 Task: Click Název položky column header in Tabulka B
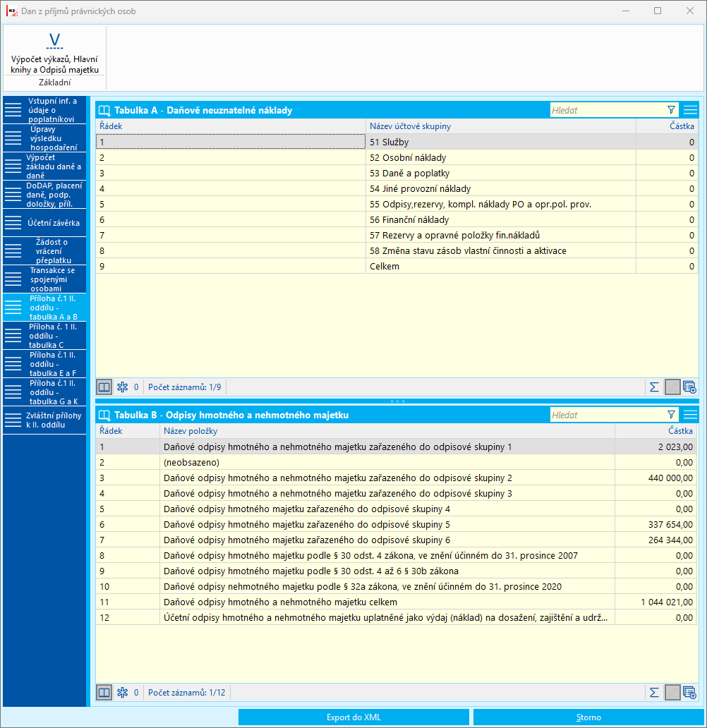tap(387, 431)
